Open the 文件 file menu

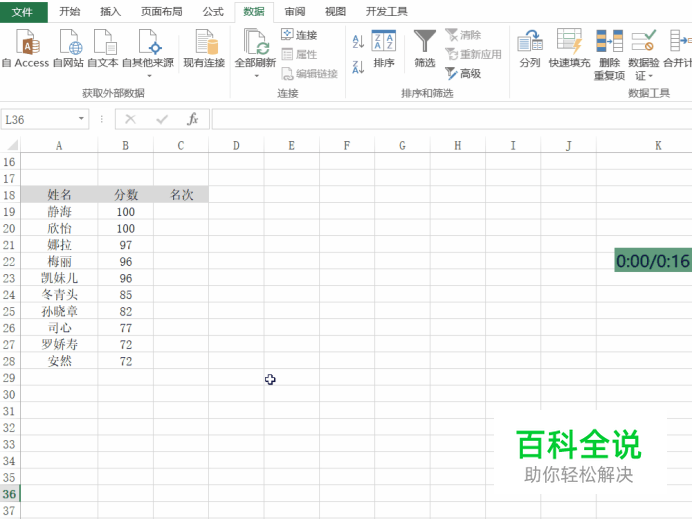[x=23, y=12]
